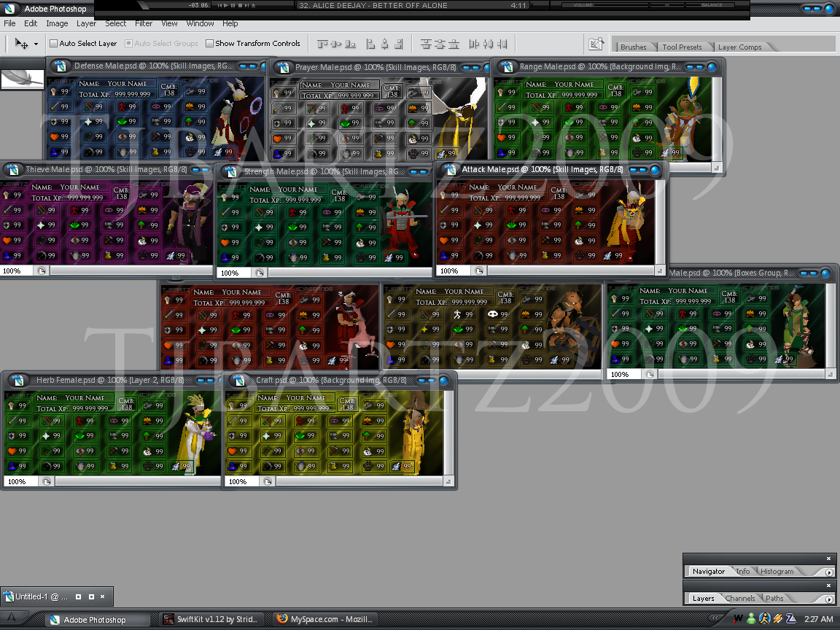The height and width of the screenshot is (630, 840).
Task: Click the Photoshop app icon in title bar
Action: coord(9,9)
